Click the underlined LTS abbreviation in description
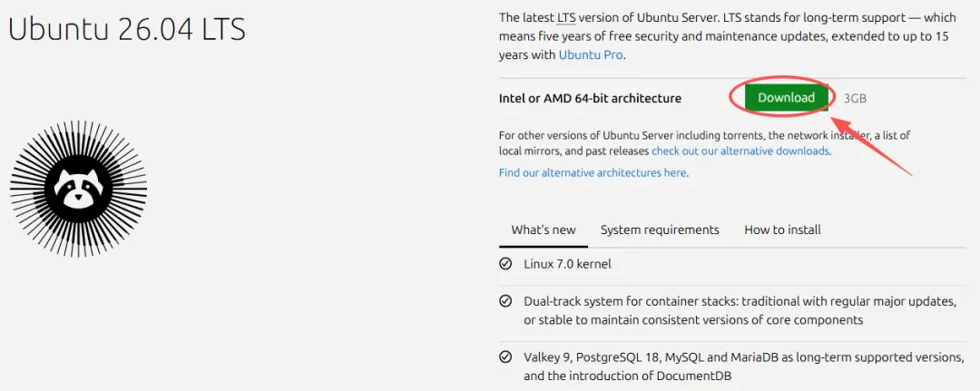The height and width of the screenshot is (391, 980). click(x=566, y=18)
